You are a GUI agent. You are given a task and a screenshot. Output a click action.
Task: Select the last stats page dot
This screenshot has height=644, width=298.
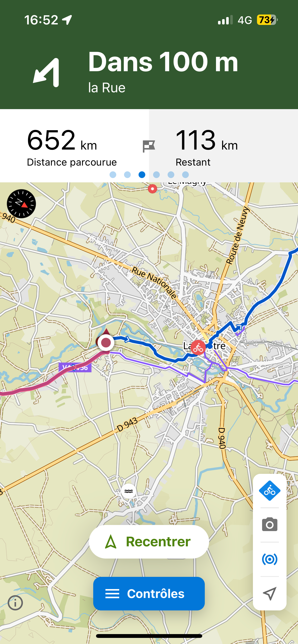click(185, 174)
